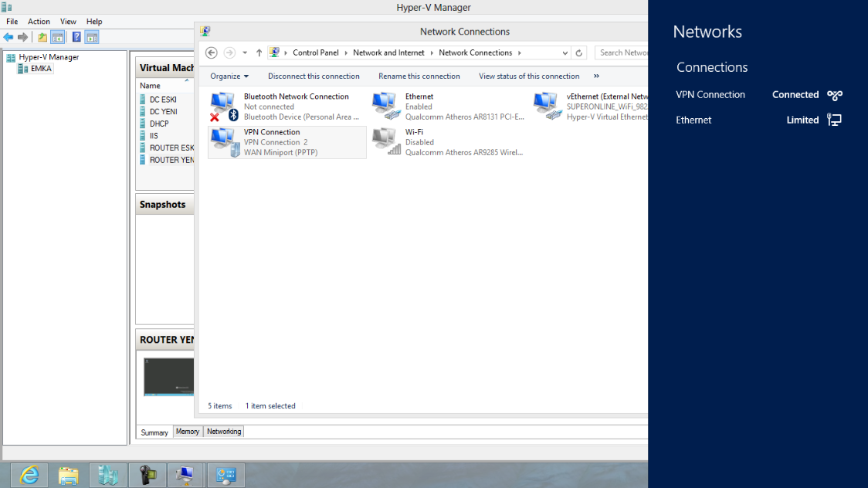Select the DC YENI virtual machine

click(x=164, y=112)
